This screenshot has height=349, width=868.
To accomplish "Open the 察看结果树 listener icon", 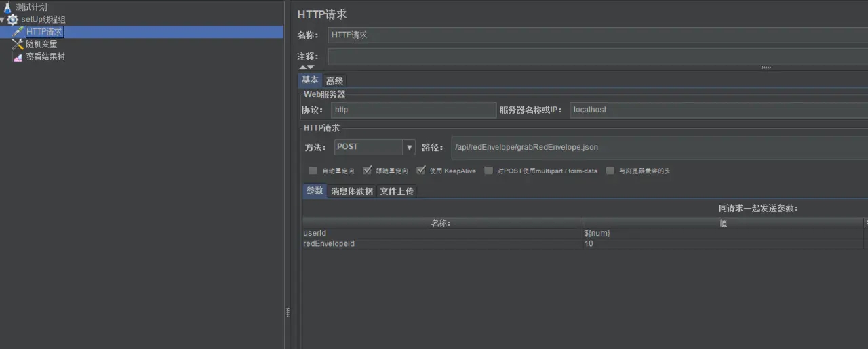I will pos(18,57).
